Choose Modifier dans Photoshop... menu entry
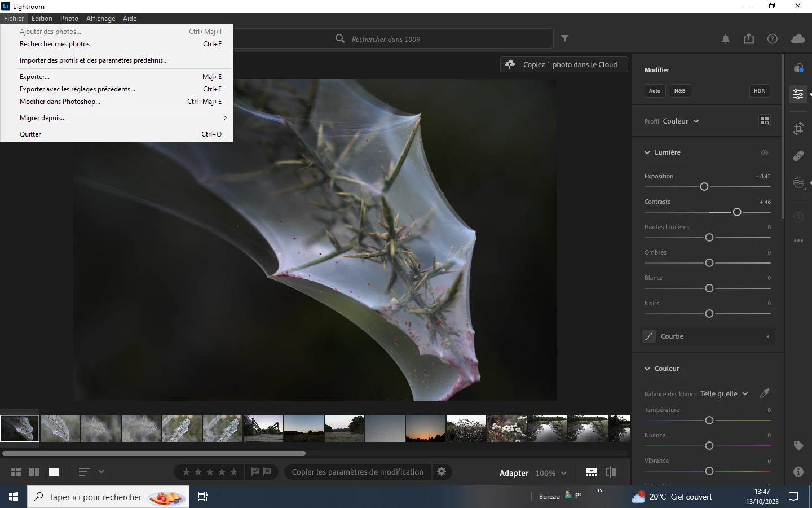Viewport: 812px width, 508px height. tap(117, 102)
